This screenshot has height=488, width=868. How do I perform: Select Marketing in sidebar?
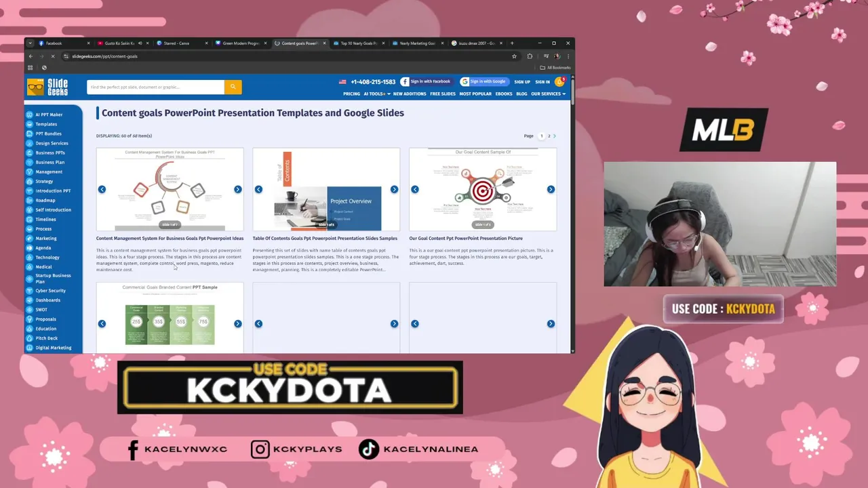(x=46, y=239)
